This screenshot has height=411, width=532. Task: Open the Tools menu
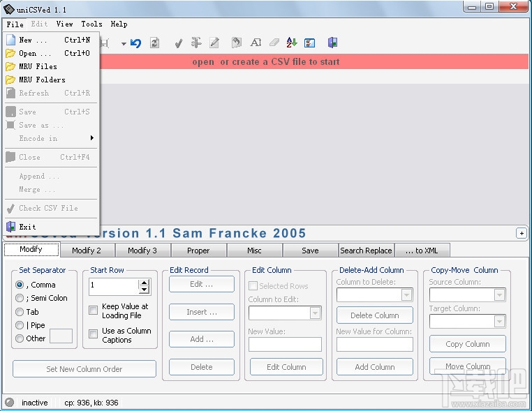pyautogui.click(x=91, y=24)
